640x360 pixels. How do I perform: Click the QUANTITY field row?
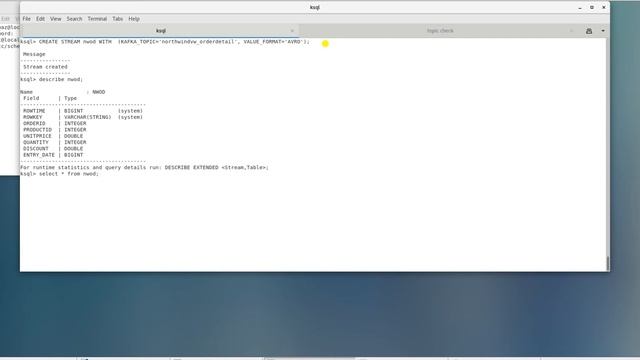click(55, 142)
